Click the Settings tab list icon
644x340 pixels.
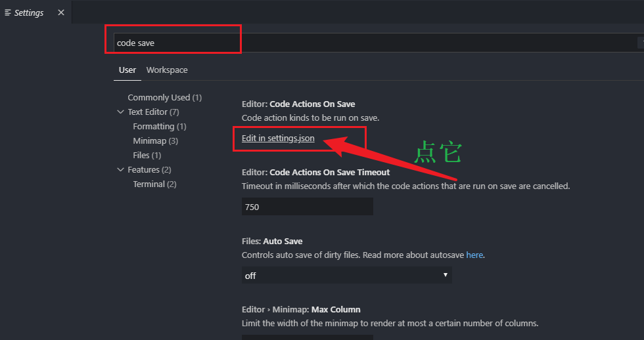[x=8, y=12]
